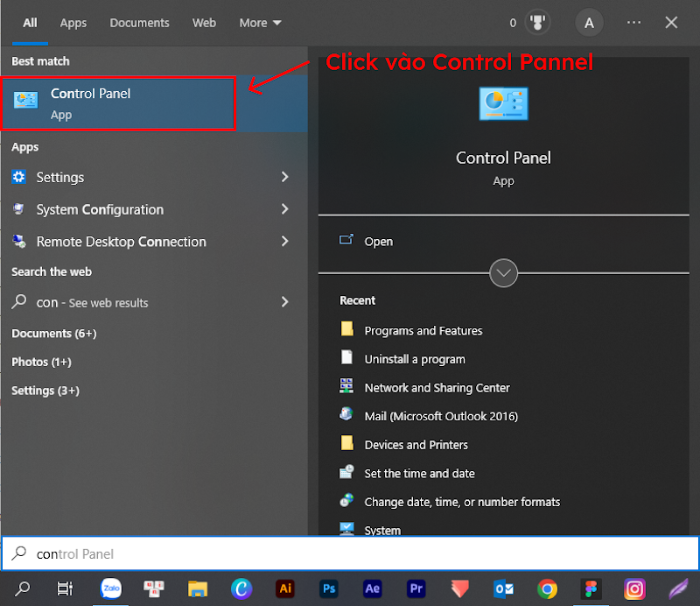
Task: Switch to the Documents search tab
Action: coord(139,23)
